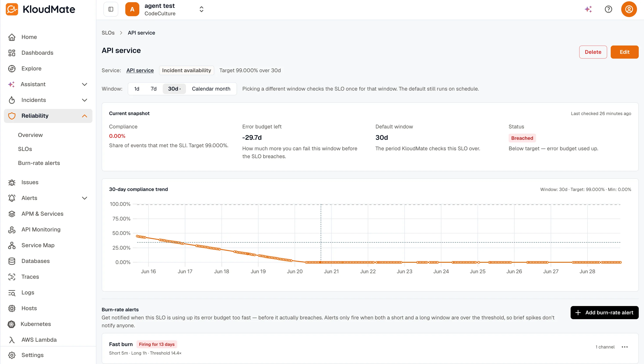Collapse the Reliability menu chevron
The height and width of the screenshot is (364, 644).
(85, 116)
